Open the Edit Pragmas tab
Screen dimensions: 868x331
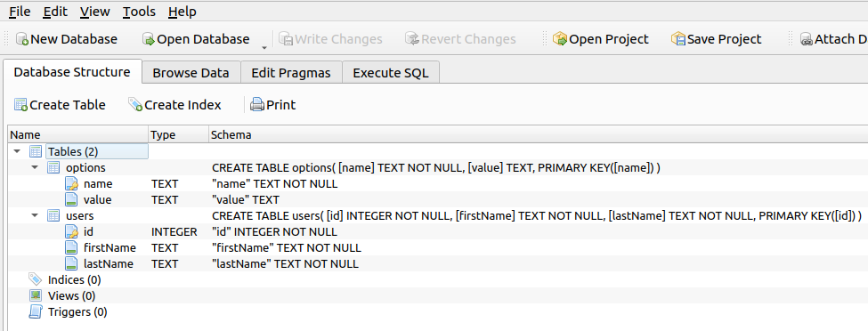291,72
